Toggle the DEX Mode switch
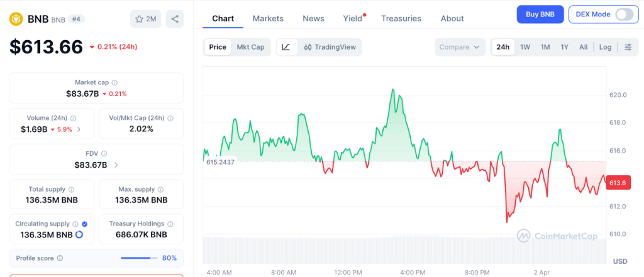This screenshot has height=277, width=644. pos(624,14)
